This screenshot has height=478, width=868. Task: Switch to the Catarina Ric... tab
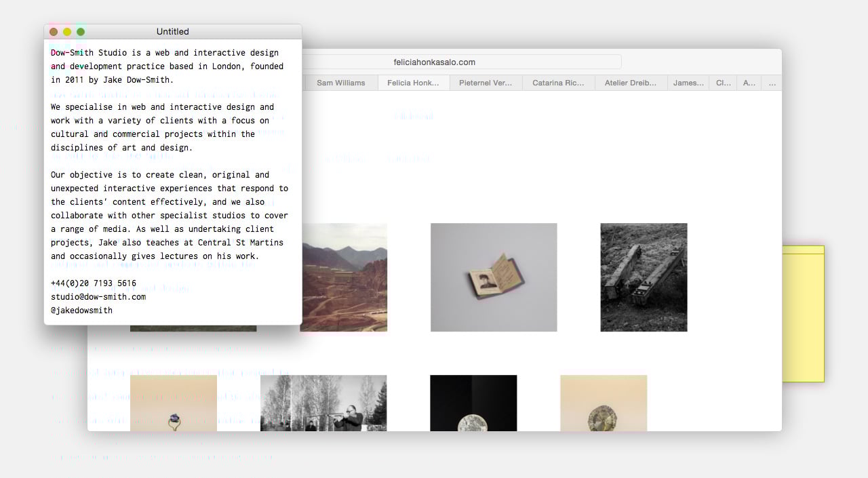557,82
